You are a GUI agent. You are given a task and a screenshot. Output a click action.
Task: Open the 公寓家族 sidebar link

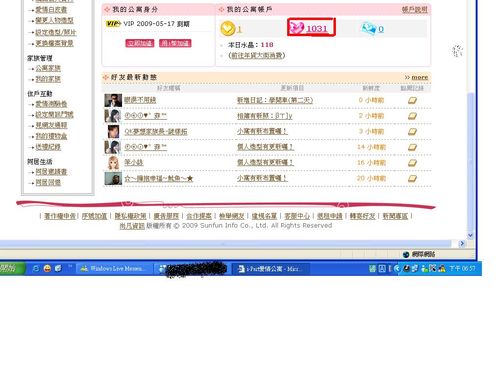point(48,68)
